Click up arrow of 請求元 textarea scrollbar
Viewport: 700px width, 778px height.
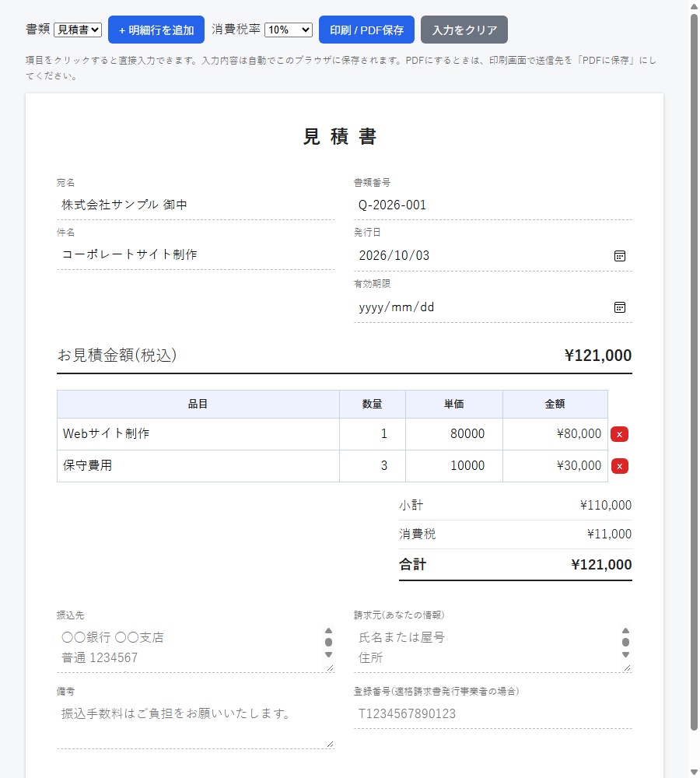(x=625, y=631)
